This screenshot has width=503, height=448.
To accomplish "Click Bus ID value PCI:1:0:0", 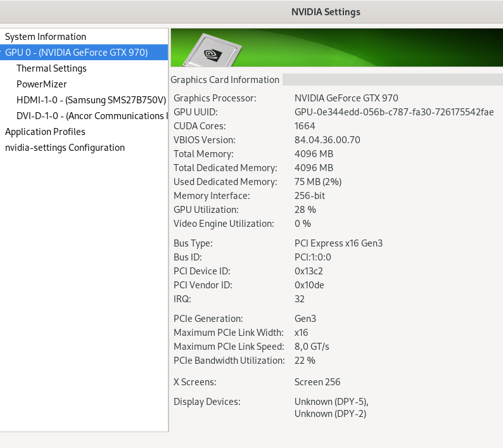I will pos(313,257).
